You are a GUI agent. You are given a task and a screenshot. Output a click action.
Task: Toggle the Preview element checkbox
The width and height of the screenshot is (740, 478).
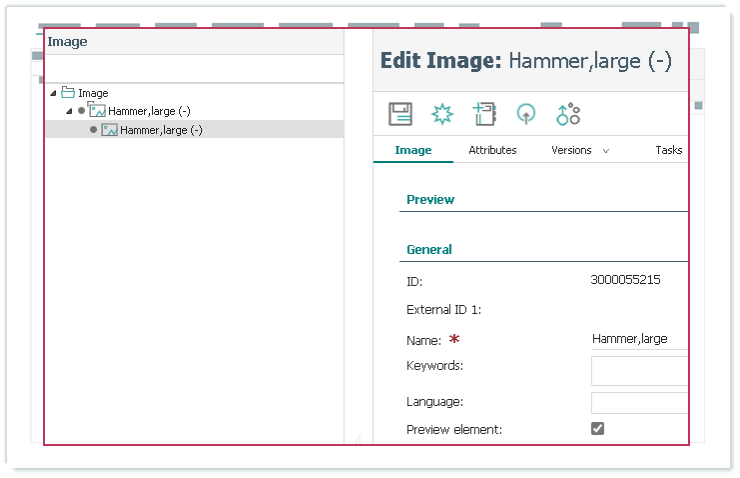[x=598, y=428]
